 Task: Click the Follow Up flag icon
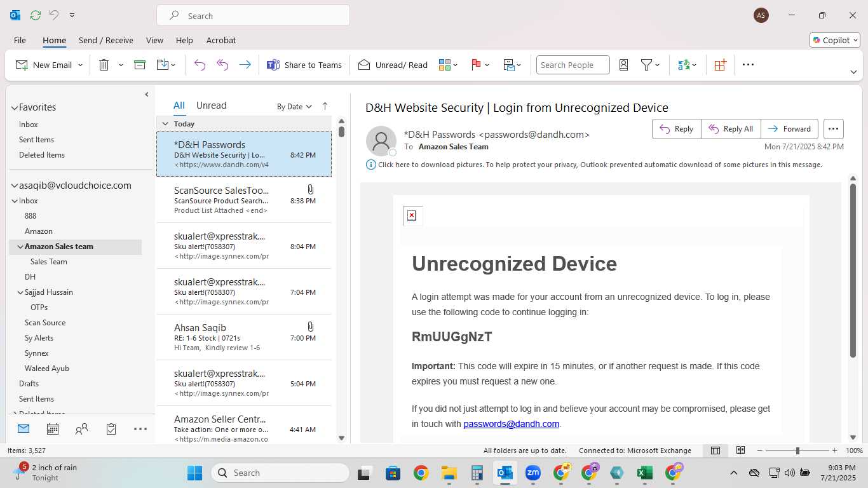click(x=476, y=65)
